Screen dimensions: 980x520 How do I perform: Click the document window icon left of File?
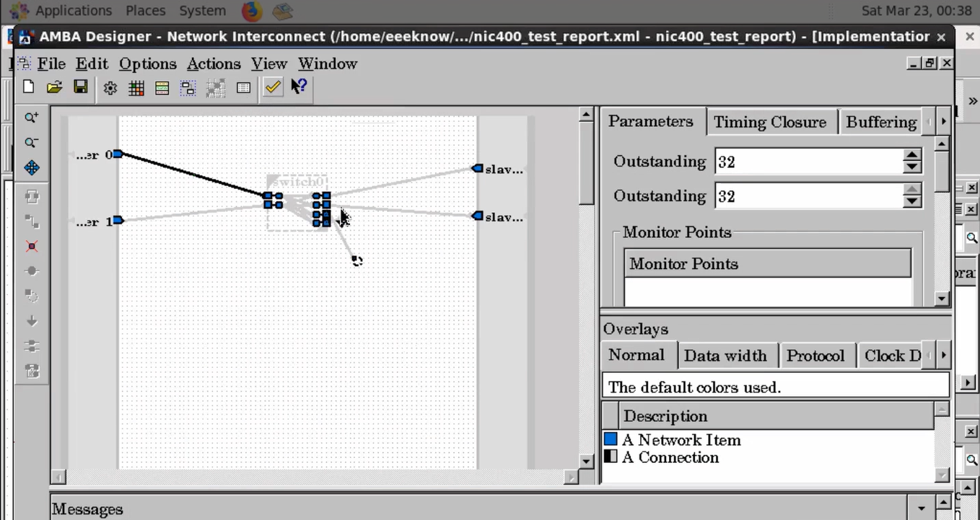click(x=24, y=63)
